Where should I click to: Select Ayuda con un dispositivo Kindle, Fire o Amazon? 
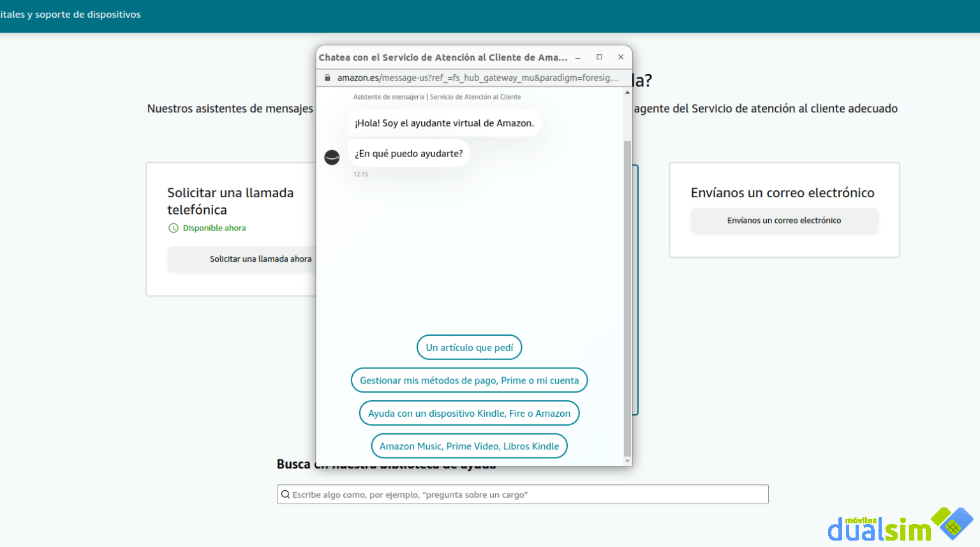(x=469, y=413)
